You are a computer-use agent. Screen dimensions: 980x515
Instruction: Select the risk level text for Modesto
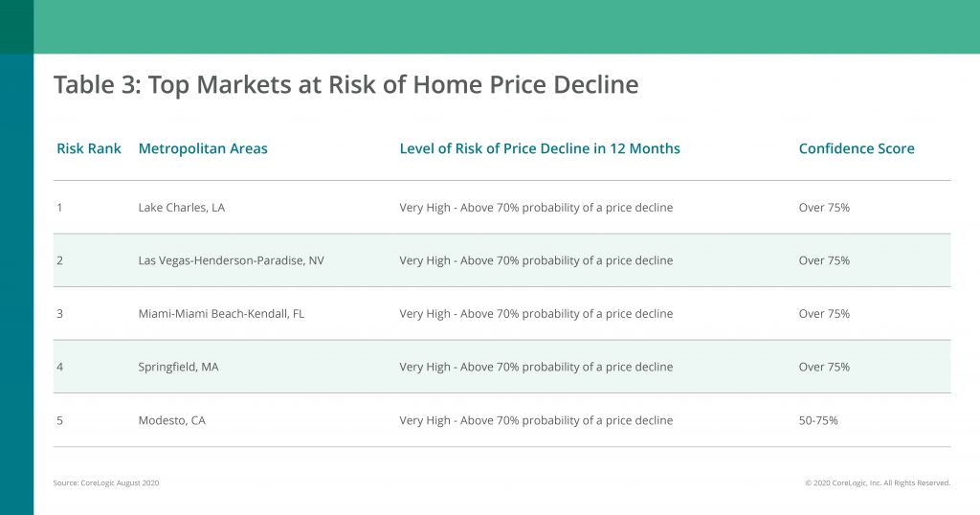pos(536,420)
